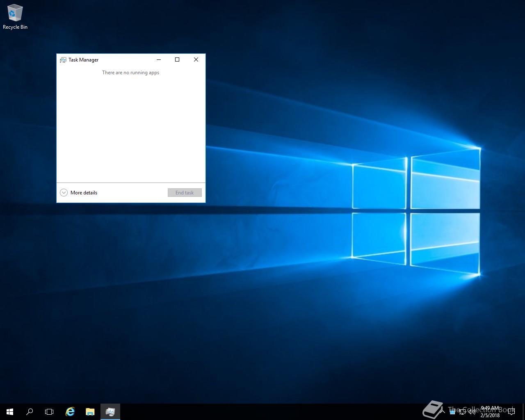
Task: Maximize the Task Manager window
Action: tap(177, 59)
